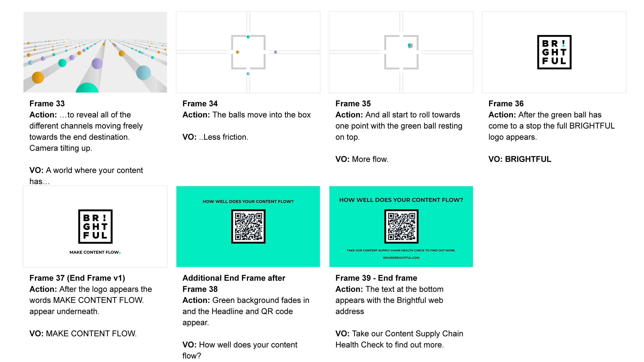This screenshot has height=362, width=644.
Task: Click the stacked balls cluster in Frame 35
Action: tap(410, 46)
